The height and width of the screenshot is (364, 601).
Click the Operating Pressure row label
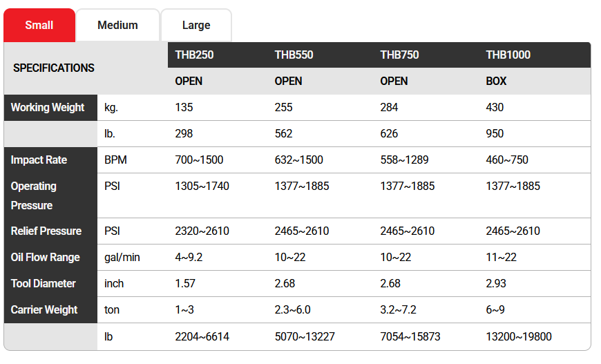[34, 195]
